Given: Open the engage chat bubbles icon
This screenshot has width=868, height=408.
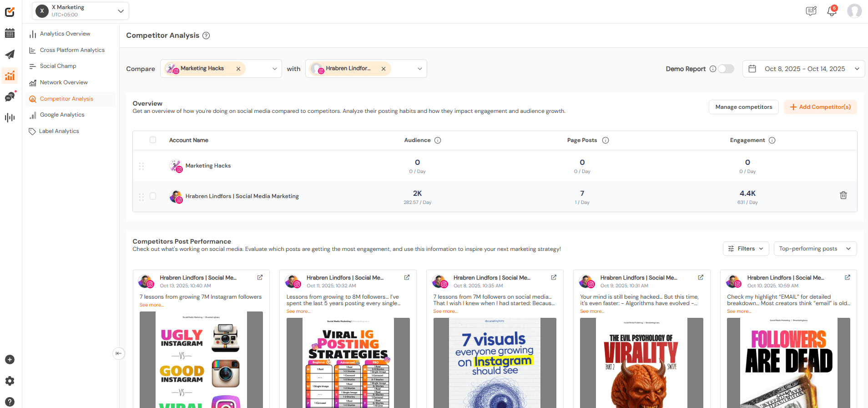Looking at the screenshot, I should tap(10, 97).
